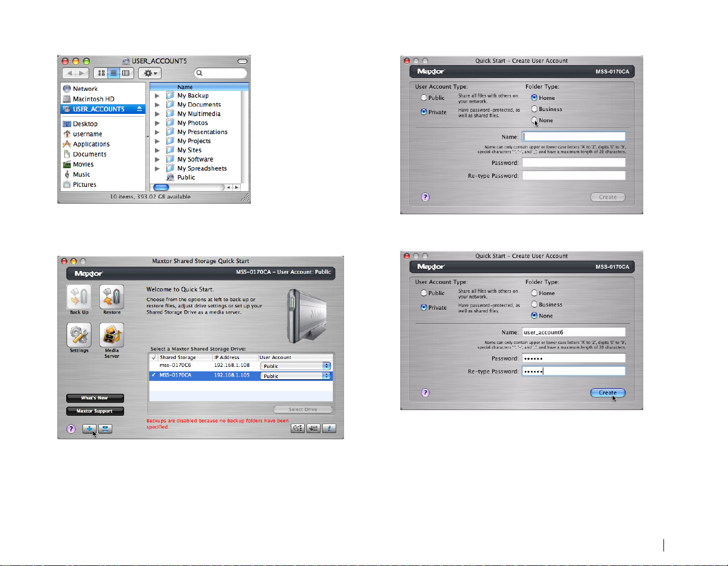Choose Business folder type in the user_account6 dialog
This screenshot has width=728, height=566.
coord(534,304)
